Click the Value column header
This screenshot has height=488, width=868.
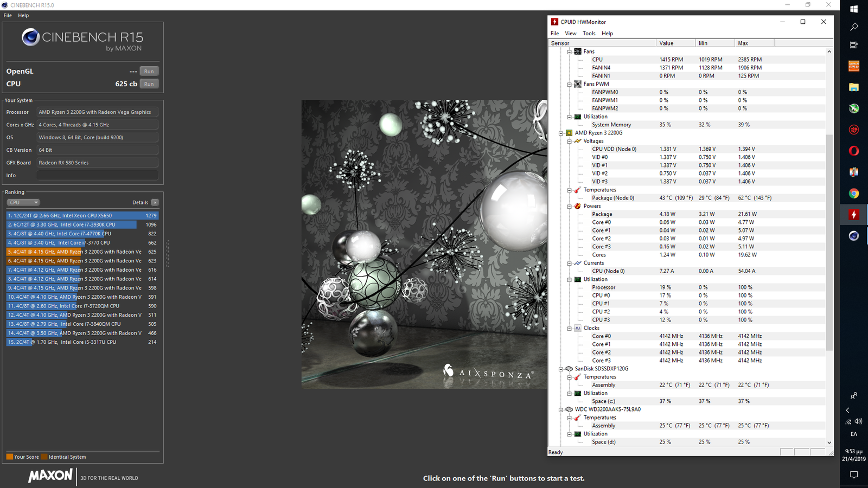coord(675,43)
